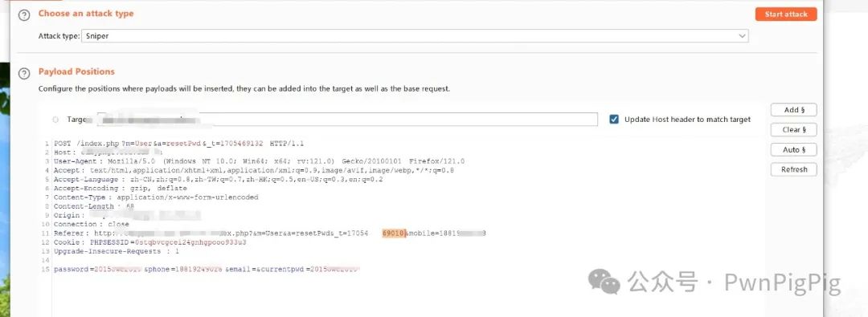Click the Start attack button
This screenshot has height=317, width=868.
(x=785, y=14)
